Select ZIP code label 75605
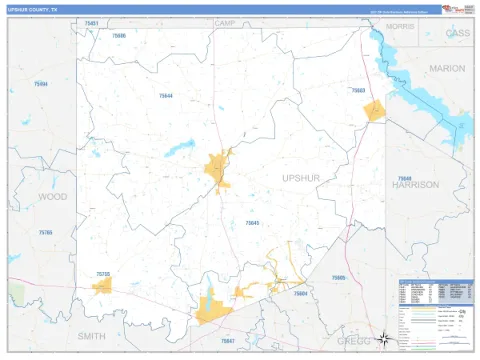Image resolution: width=480 pixels, height=360 pixels. [x=338, y=278]
